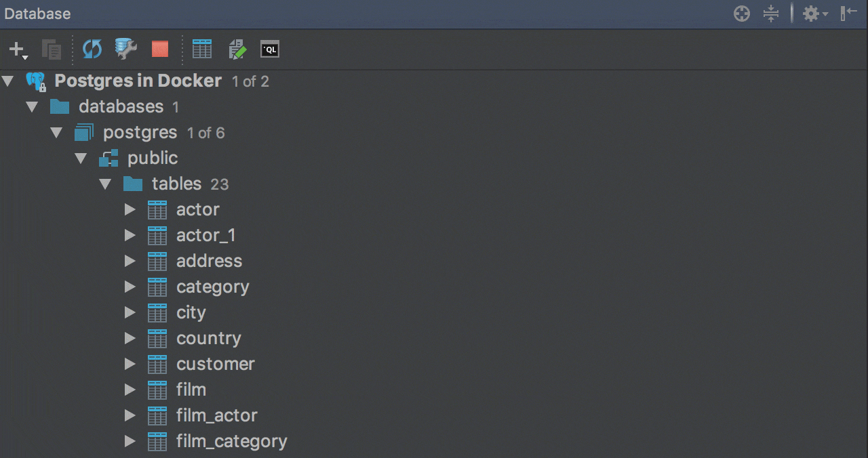
Task: Hide the Database tool window panel
Action: (x=849, y=14)
